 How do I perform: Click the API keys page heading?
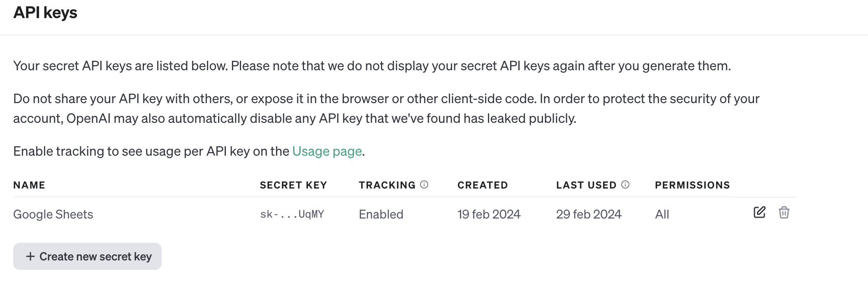(x=45, y=13)
